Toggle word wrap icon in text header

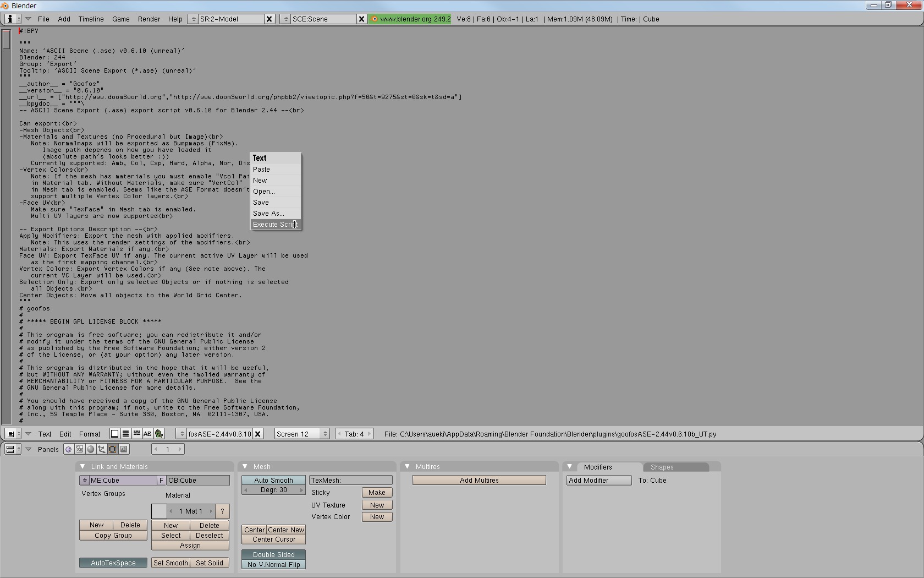tap(136, 434)
